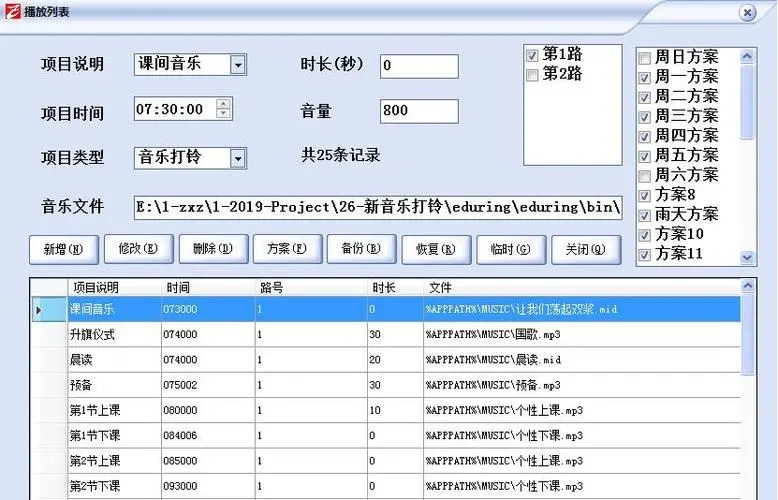
Task: Click the 修改(E) button
Action: pyautogui.click(x=138, y=249)
